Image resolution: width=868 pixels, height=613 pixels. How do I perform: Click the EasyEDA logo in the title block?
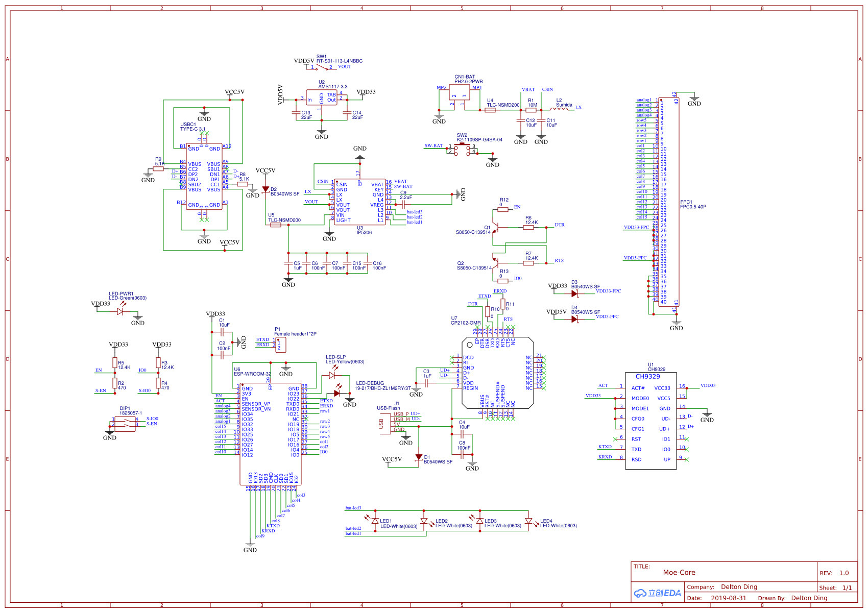click(658, 593)
